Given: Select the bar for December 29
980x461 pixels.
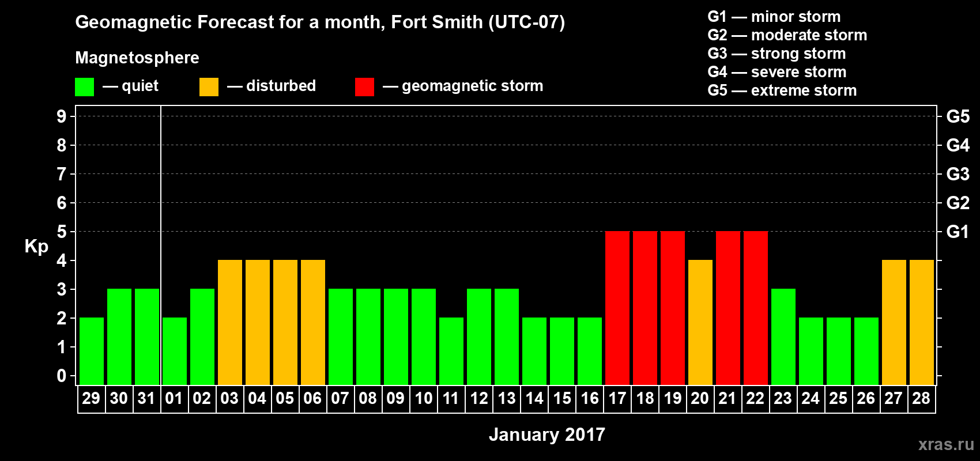Looking at the screenshot, I should coord(92,351).
